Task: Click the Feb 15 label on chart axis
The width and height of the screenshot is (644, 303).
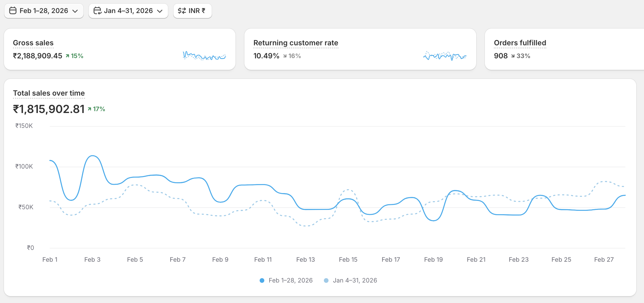Action: (x=348, y=260)
